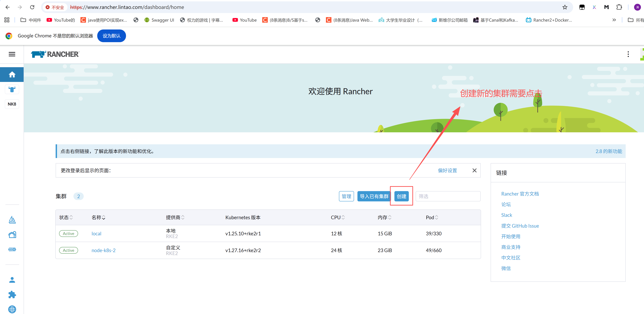Viewport: 644px width, 314px height.
Task: Click 设为默认 to set Chrome as default
Action: click(x=111, y=36)
